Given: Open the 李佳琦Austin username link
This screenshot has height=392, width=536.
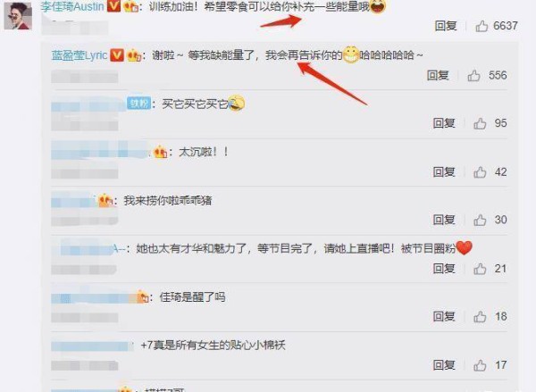Looking at the screenshot, I should [72, 6].
